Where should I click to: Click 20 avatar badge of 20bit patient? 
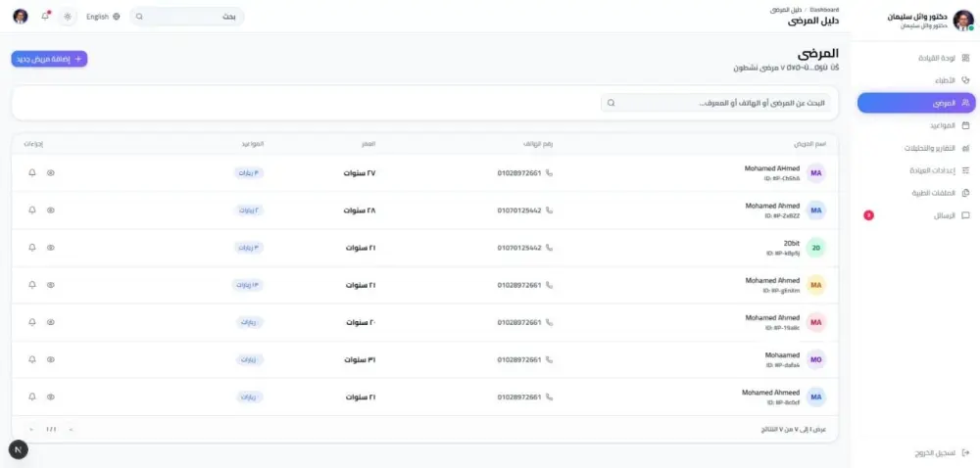click(816, 248)
